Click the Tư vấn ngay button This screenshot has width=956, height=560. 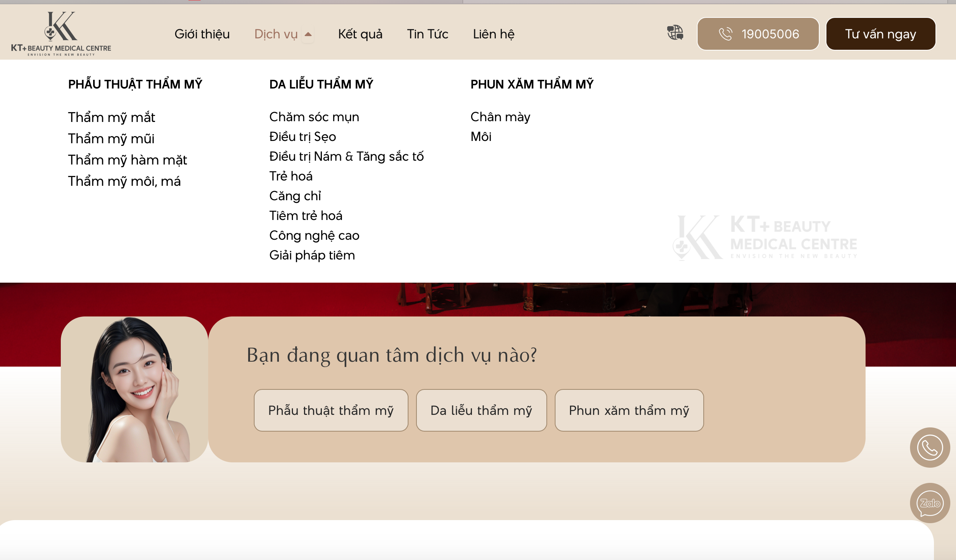[880, 34]
